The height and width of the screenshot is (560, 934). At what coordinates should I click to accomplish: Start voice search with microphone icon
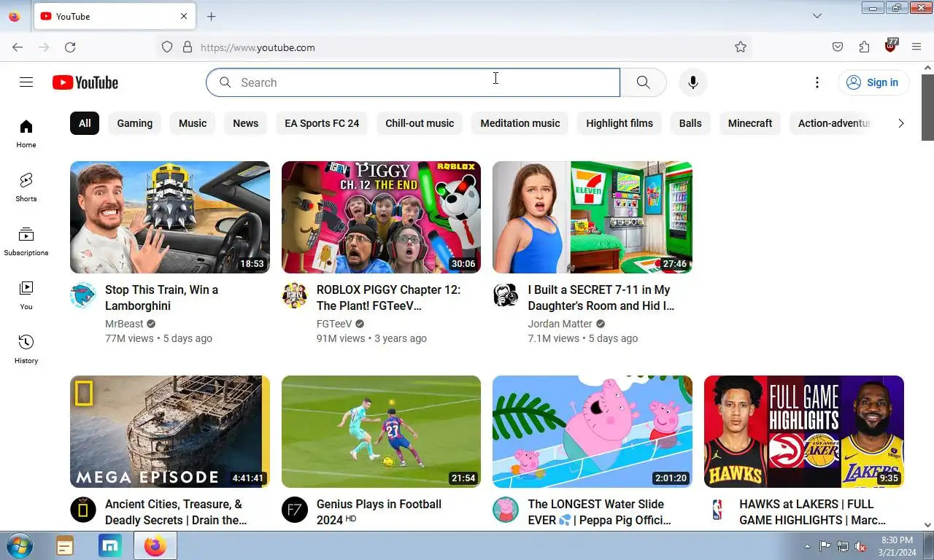693,82
